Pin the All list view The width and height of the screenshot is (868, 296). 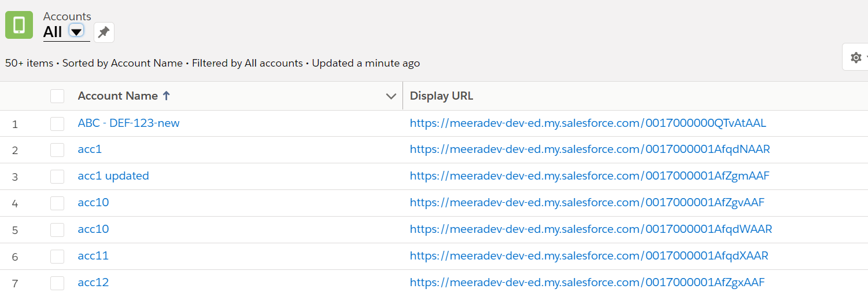pos(104,32)
